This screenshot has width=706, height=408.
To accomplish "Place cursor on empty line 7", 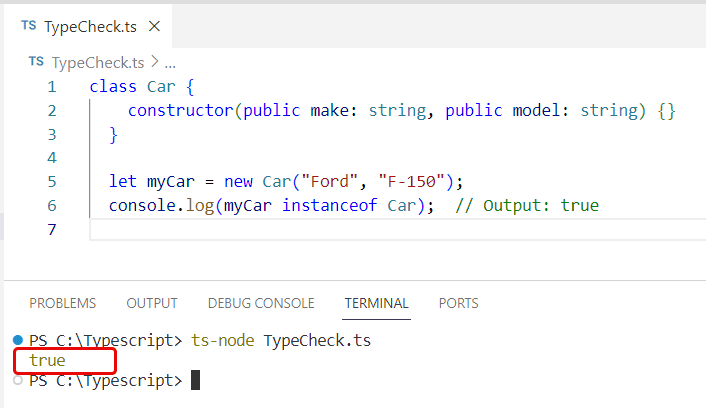I will (398, 230).
